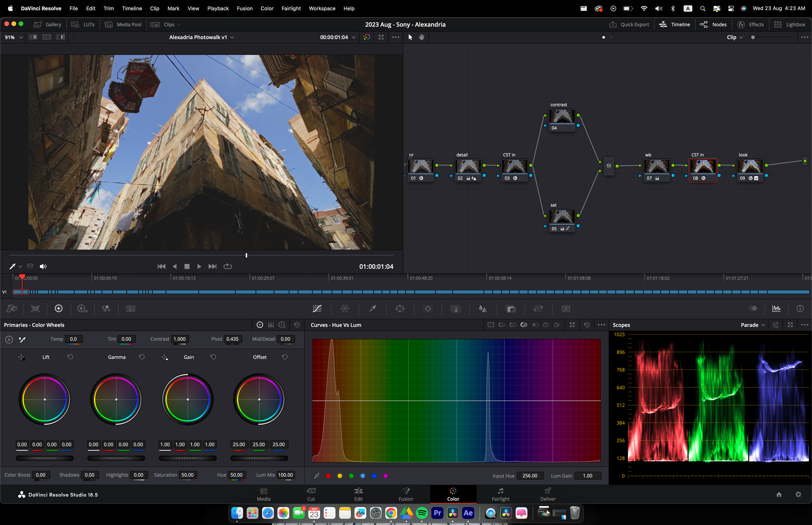This screenshot has width=812, height=525.
Task: Select the blue hue swatch in Curves
Action: (374, 476)
